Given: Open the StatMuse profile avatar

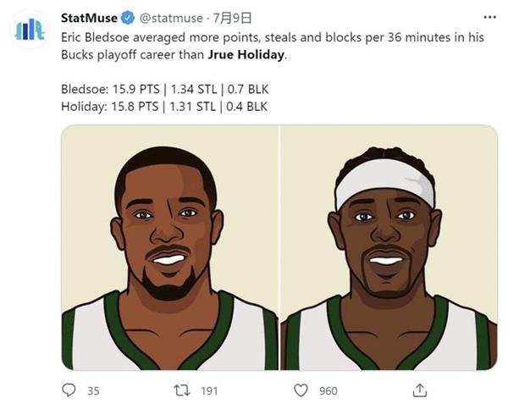Looking at the screenshot, I should point(30,30).
